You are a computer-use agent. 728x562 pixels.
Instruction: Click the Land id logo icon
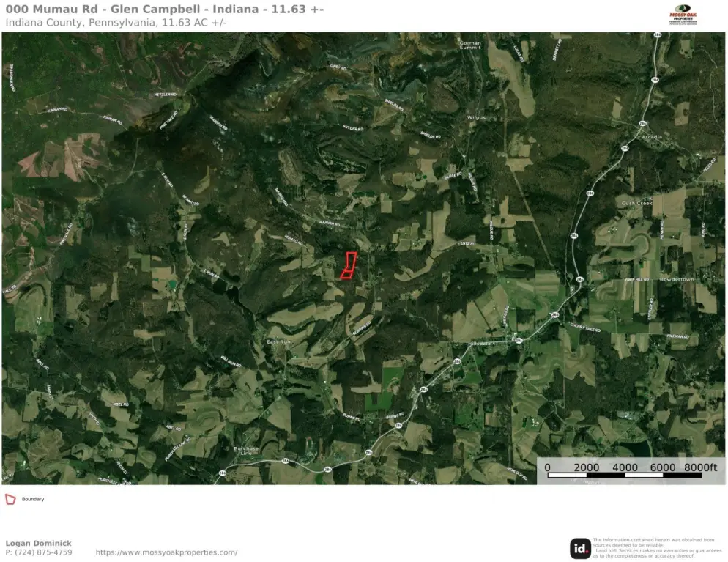point(580,549)
